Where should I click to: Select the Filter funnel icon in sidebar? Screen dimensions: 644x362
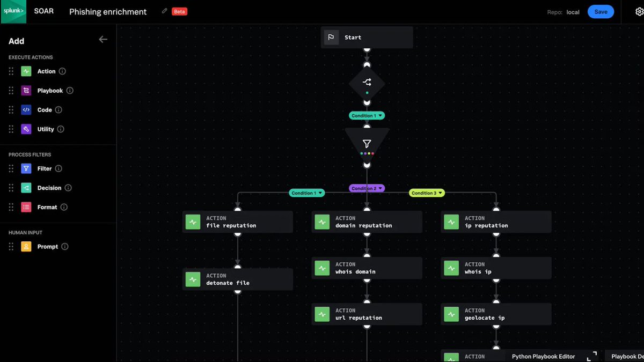point(26,168)
